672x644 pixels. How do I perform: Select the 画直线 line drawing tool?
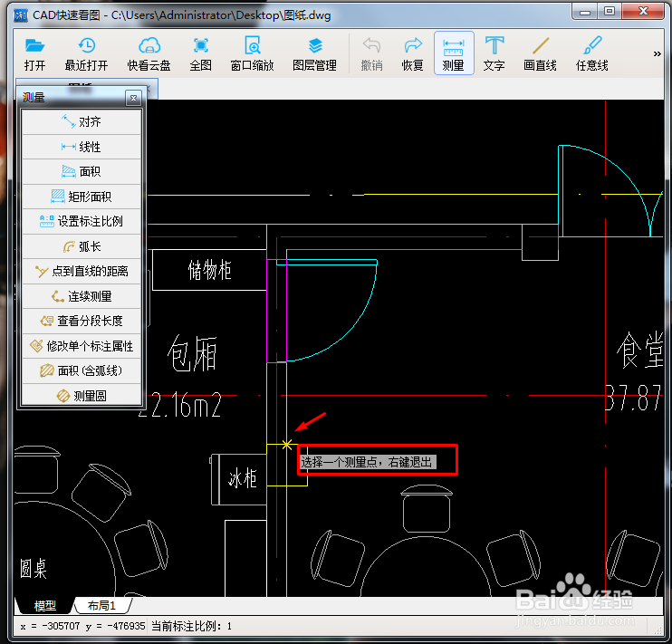(540, 54)
